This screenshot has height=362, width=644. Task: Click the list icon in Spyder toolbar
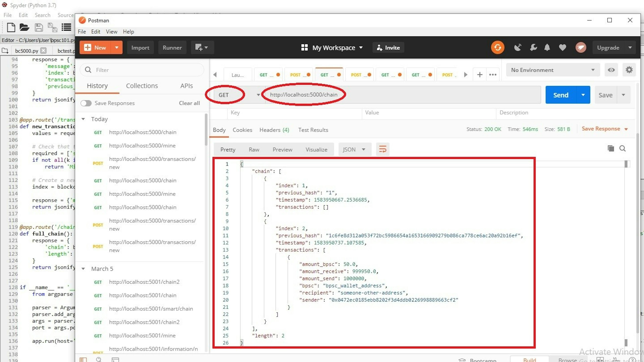(66, 27)
